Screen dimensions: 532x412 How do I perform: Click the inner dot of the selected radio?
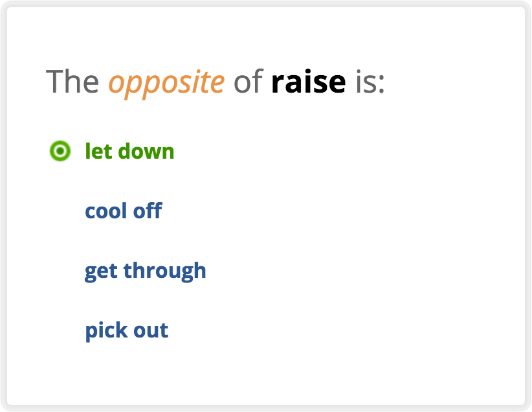(x=60, y=152)
